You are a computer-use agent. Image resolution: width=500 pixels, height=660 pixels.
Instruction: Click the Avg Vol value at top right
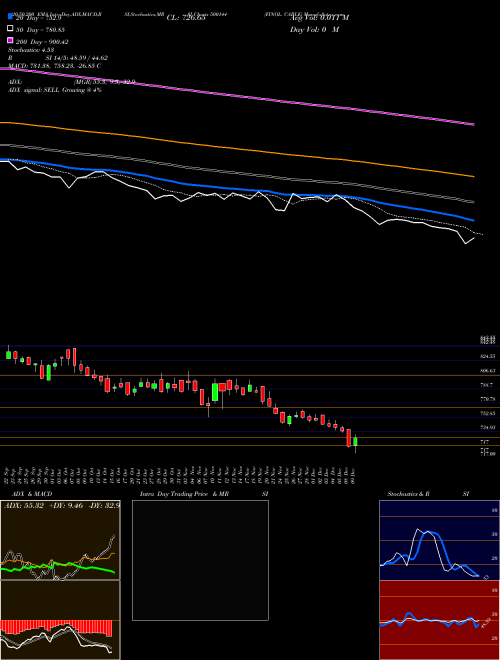(319, 18)
